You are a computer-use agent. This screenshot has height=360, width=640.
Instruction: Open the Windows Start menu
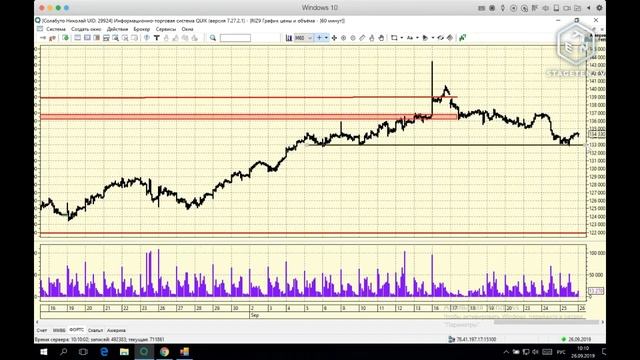point(44,352)
